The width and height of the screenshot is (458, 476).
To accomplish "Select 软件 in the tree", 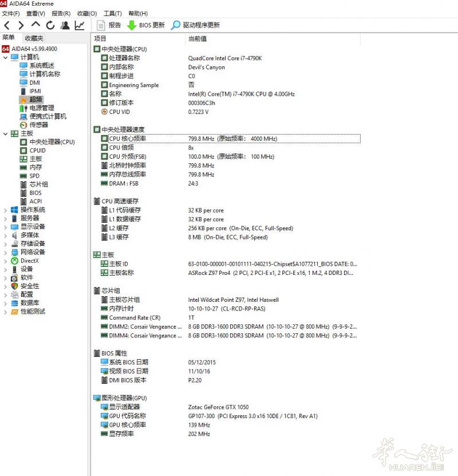I will (22, 278).
